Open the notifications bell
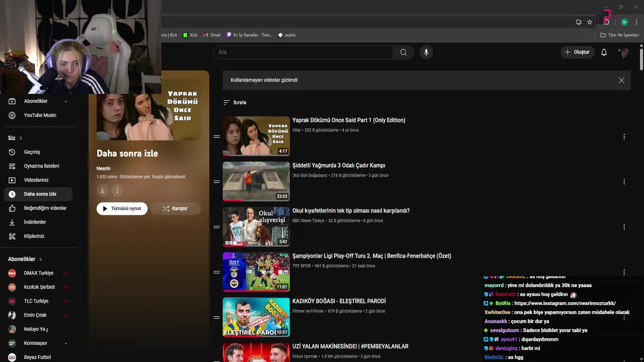Image resolution: width=644 pixels, height=362 pixels. [x=604, y=52]
